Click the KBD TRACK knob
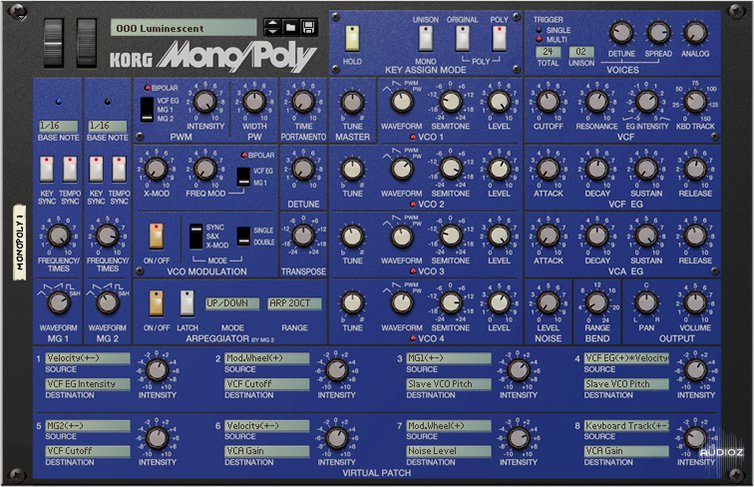754x487 pixels. coord(695,101)
